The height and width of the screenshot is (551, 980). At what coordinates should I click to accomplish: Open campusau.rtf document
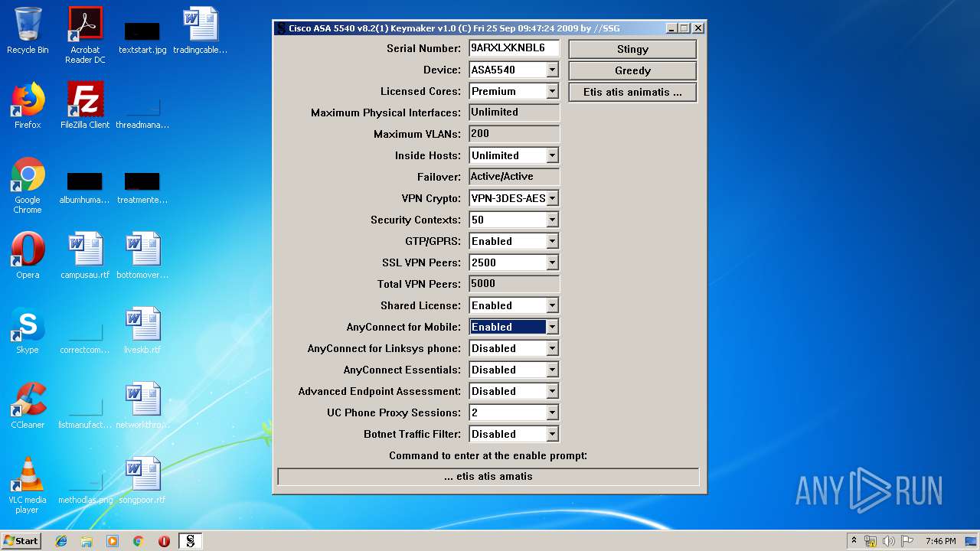point(85,256)
